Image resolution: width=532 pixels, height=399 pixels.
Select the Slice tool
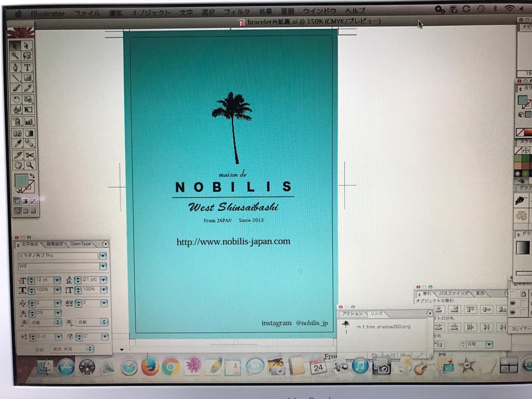[x=18, y=155]
